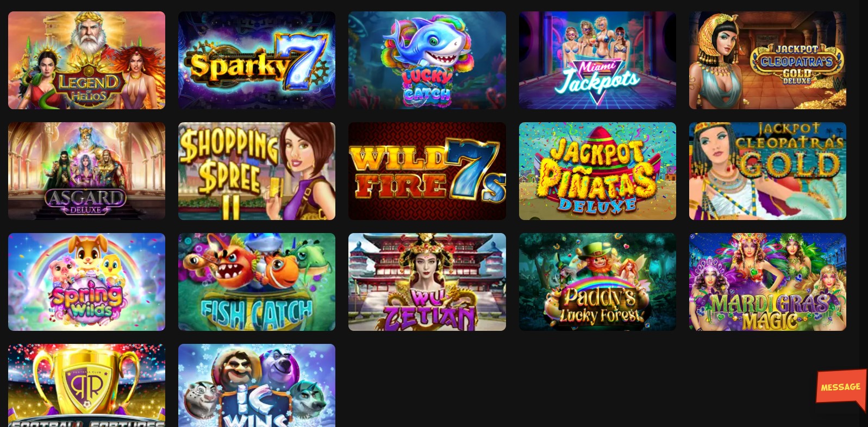
Task: Launch the Sparky 7 slot game
Action: pos(257,60)
